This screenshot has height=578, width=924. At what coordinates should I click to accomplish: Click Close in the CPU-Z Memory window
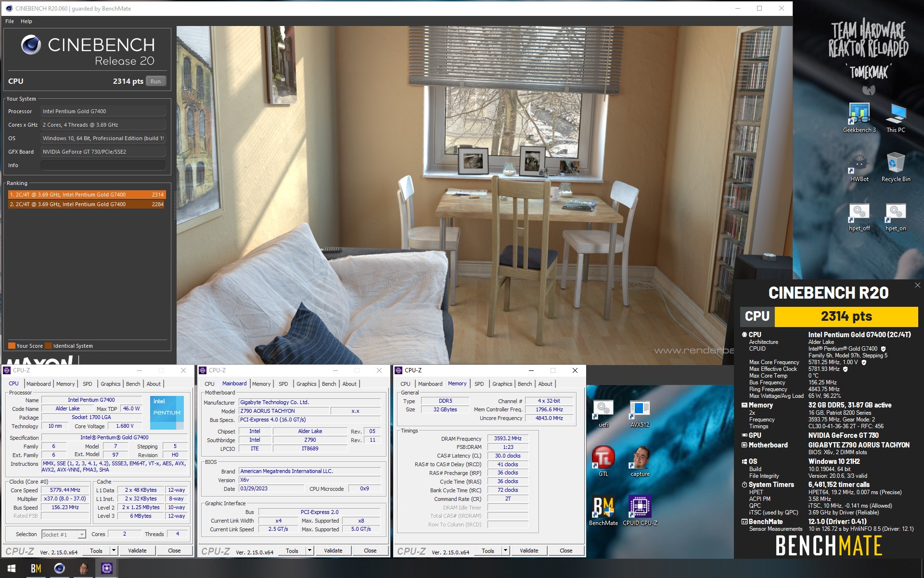(566, 551)
